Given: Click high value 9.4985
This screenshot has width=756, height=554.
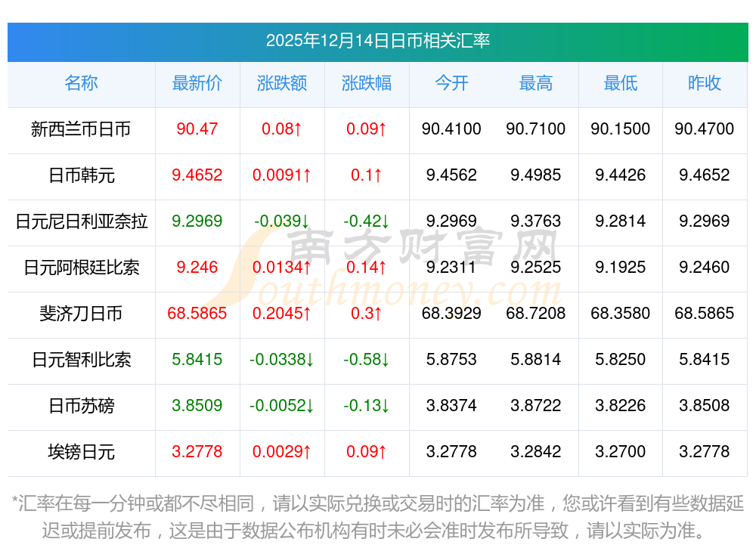Looking at the screenshot, I should (536, 175).
